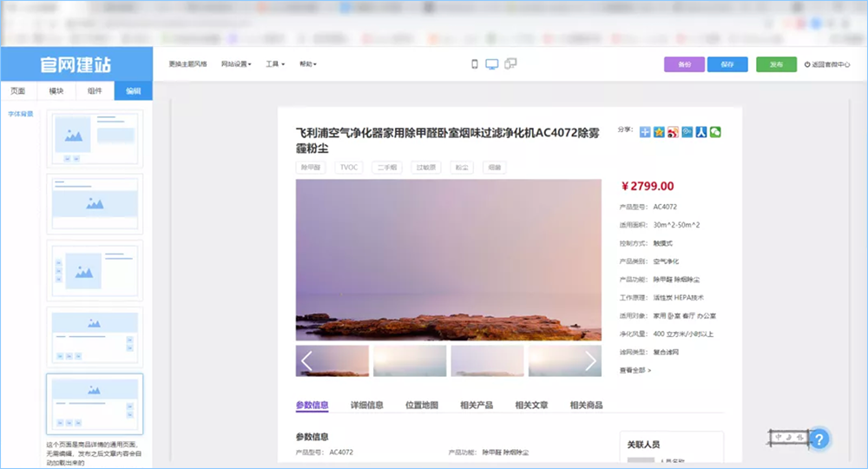Go to next gallery image arrow
Screen dimensions: 868x469
coord(590,361)
